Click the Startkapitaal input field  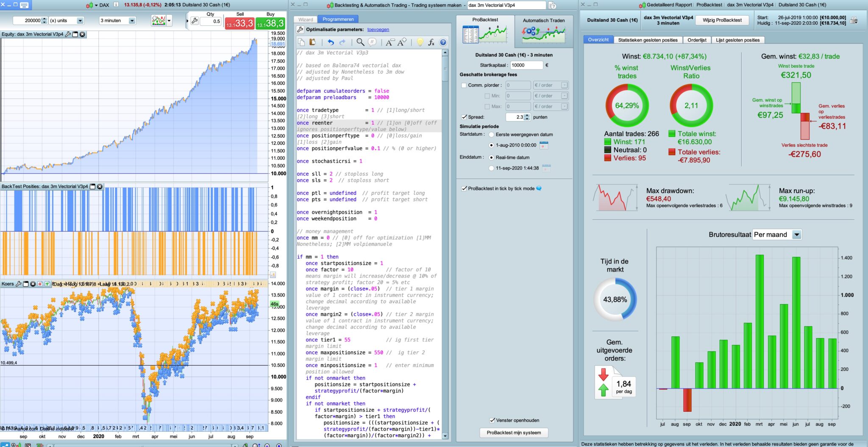pyautogui.click(x=526, y=65)
